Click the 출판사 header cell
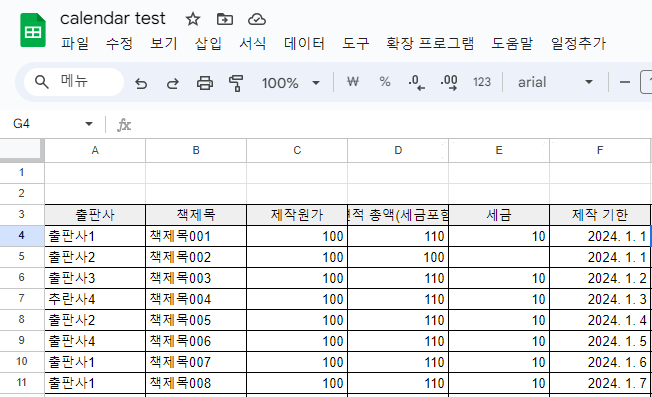The width and height of the screenshot is (652, 397). click(95, 215)
